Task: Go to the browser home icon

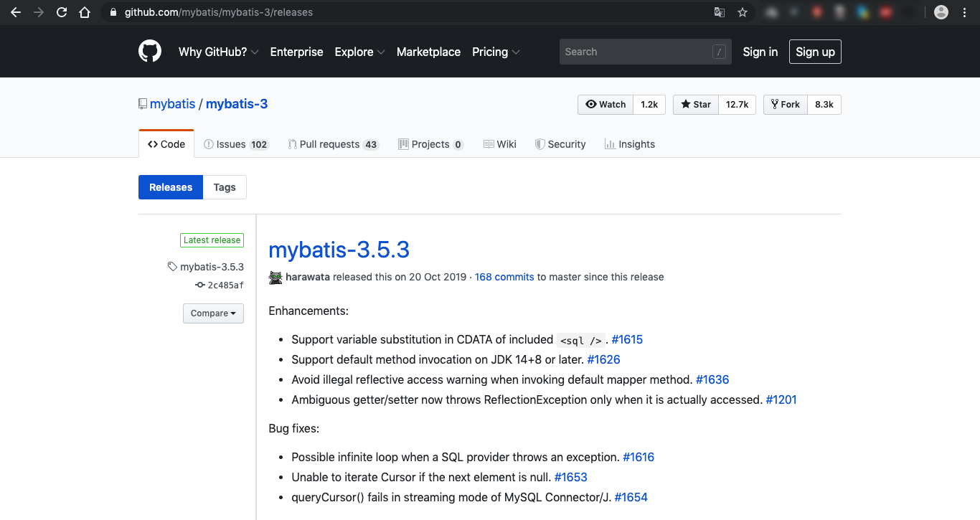Action: (x=85, y=12)
